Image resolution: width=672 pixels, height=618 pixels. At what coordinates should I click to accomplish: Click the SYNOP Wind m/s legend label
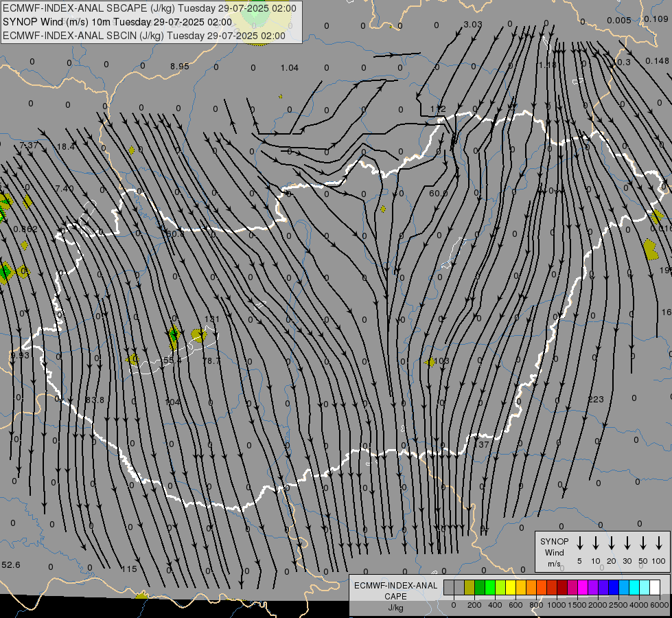coord(554,552)
